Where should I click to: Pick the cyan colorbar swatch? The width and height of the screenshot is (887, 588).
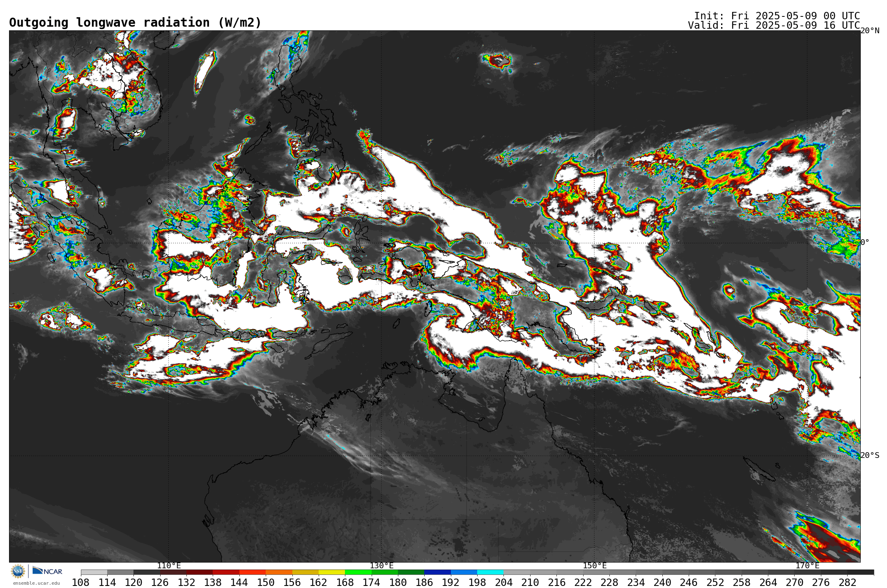tap(490, 572)
